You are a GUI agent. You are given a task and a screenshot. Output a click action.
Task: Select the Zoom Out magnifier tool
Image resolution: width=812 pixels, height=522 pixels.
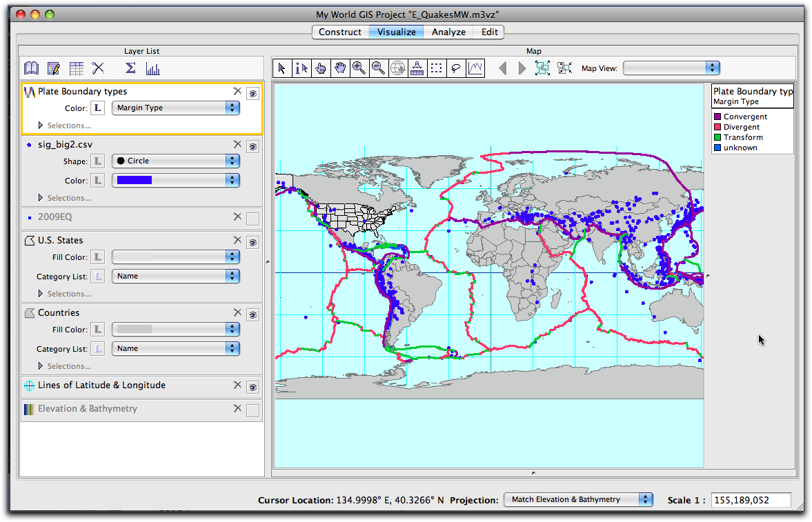[379, 68]
